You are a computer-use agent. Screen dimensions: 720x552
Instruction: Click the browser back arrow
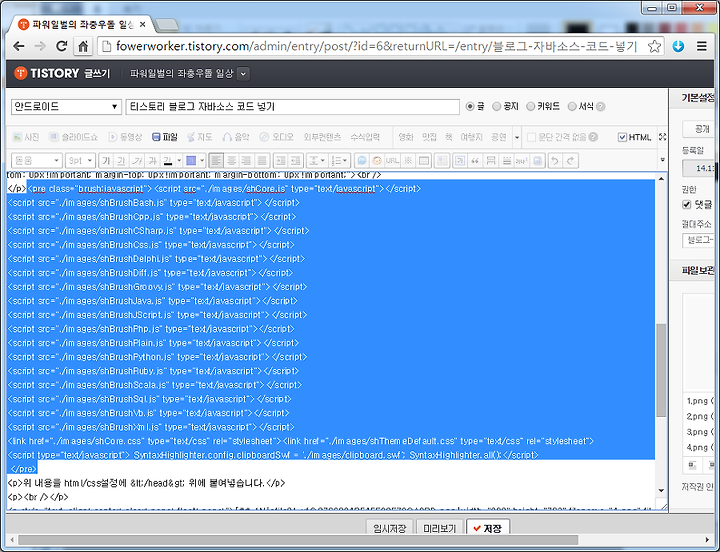coord(19,46)
